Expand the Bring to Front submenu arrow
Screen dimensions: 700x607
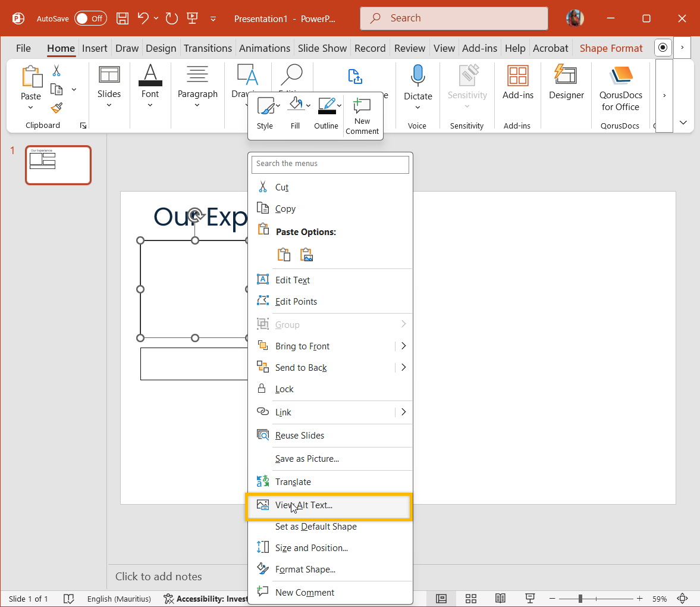point(403,346)
